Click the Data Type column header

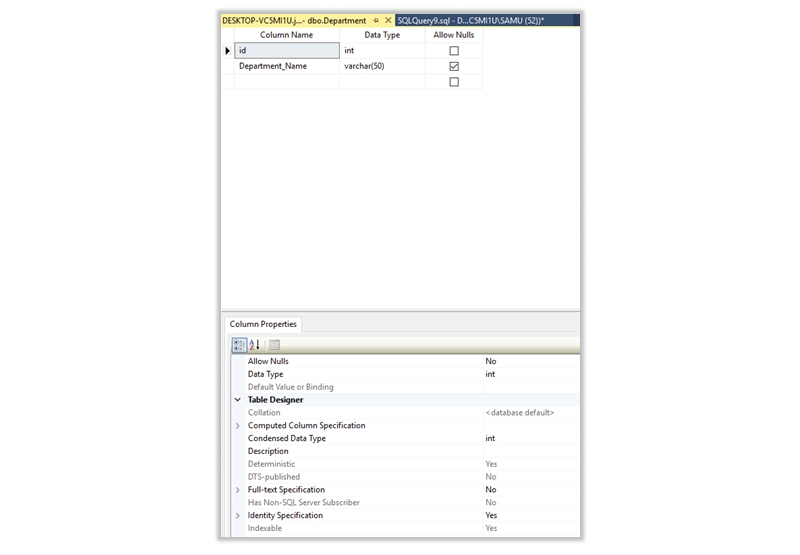pos(382,35)
